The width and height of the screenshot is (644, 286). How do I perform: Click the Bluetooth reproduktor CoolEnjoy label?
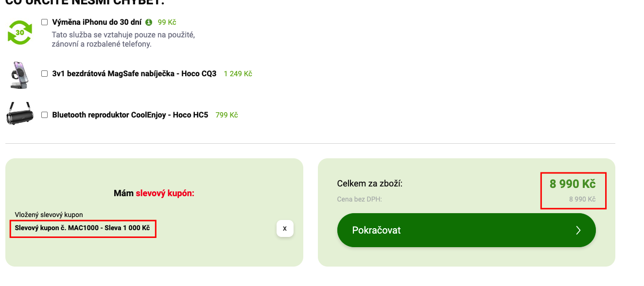(x=130, y=115)
